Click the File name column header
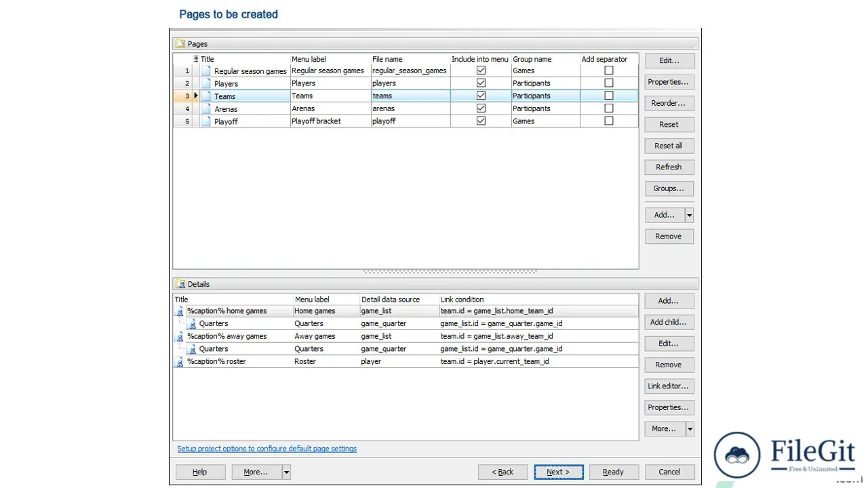The height and width of the screenshot is (488, 868). click(x=410, y=59)
